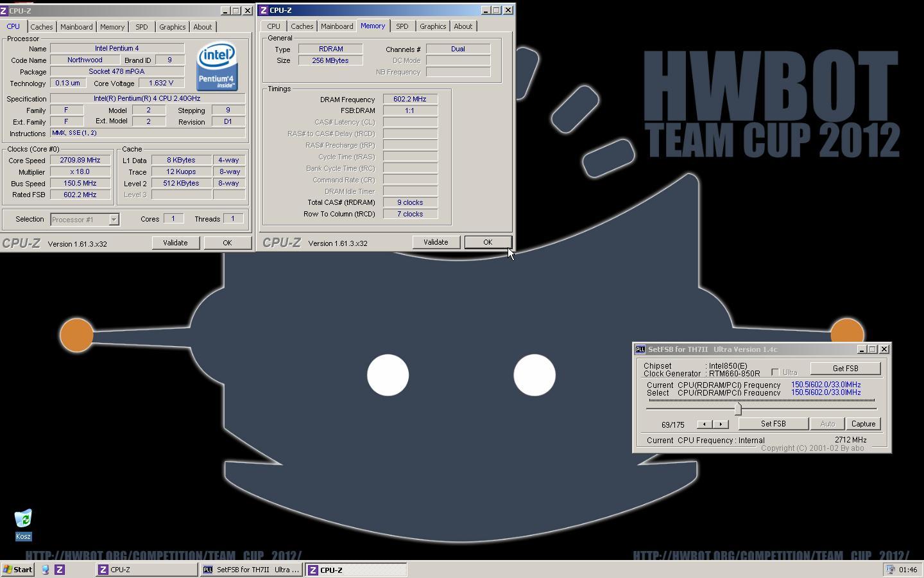Click the system tray icon near clock
This screenshot has width=924, height=578.
(890, 570)
